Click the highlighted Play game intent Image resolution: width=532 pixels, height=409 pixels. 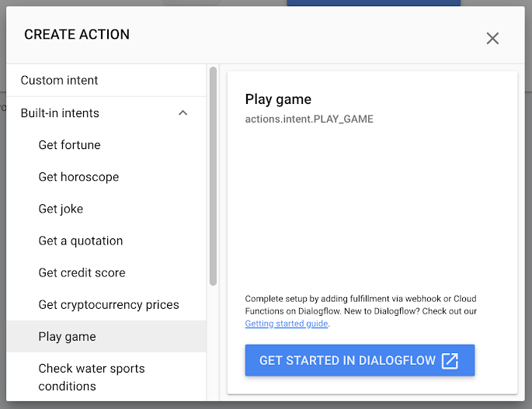coord(68,337)
